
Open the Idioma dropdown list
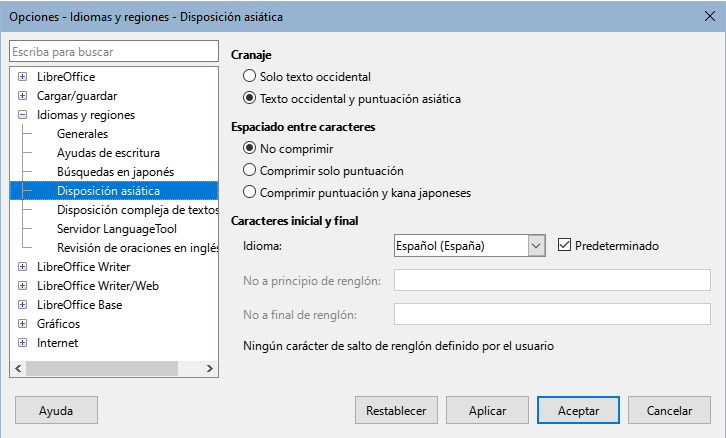tap(536, 245)
